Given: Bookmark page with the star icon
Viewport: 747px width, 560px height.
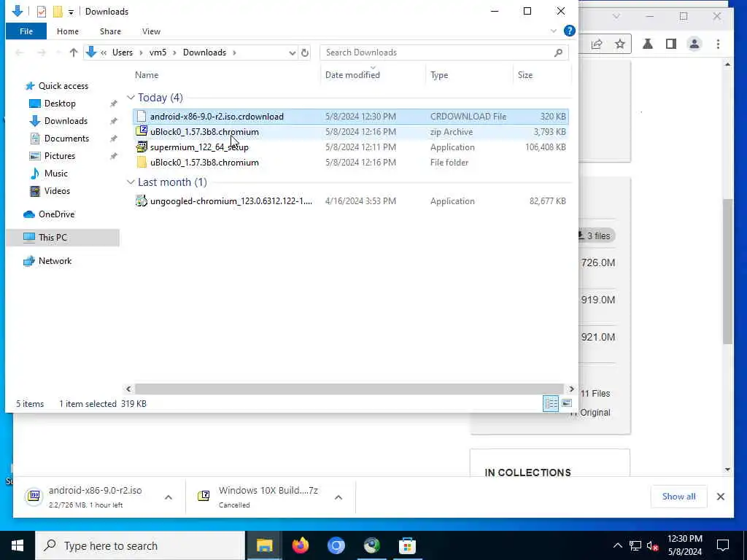Looking at the screenshot, I should coord(619,44).
